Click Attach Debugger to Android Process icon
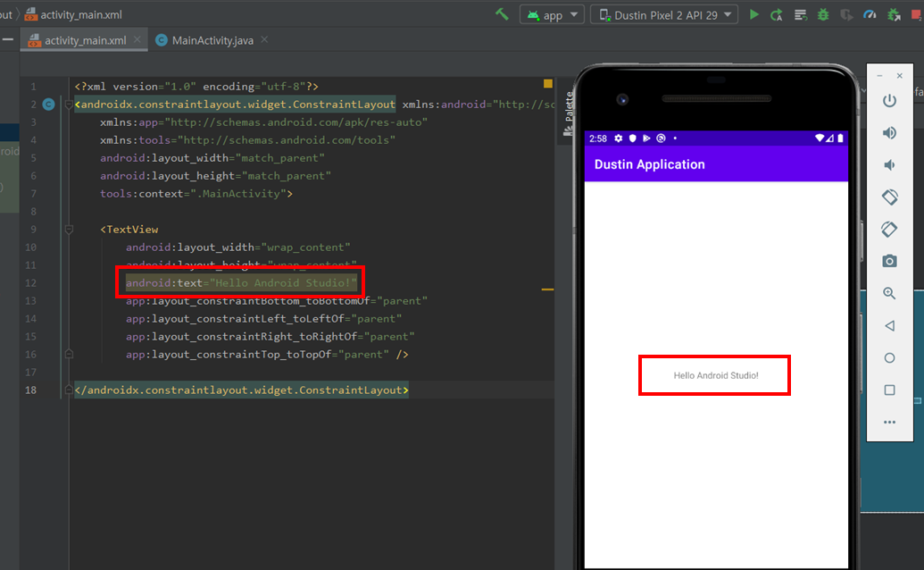The height and width of the screenshot is (570, 924). pyautogui.click(x=894, y=14)
